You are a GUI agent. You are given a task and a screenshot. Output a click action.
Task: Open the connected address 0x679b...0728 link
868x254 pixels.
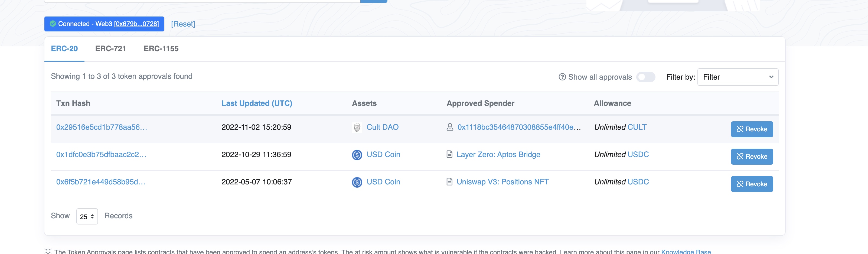[136, 24]
